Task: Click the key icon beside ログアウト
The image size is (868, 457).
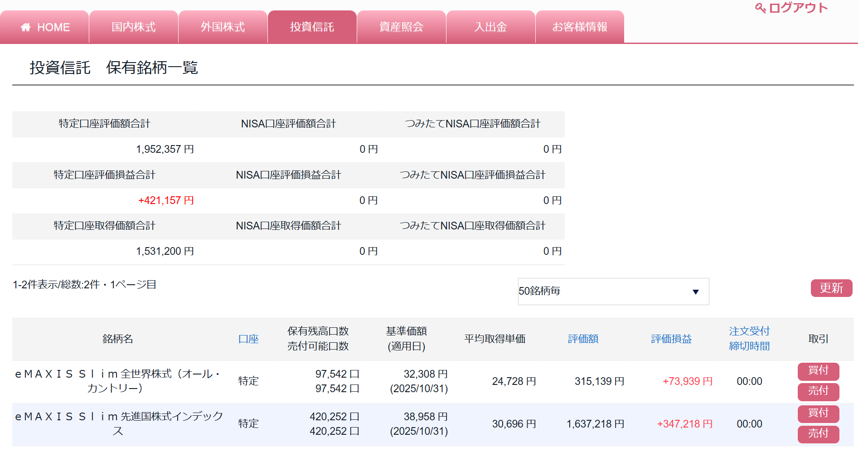Action: coord(760,8)
